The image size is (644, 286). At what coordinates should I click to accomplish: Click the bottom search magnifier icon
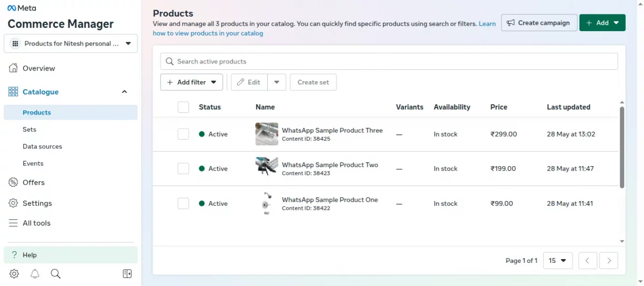[x=55, y=274]
